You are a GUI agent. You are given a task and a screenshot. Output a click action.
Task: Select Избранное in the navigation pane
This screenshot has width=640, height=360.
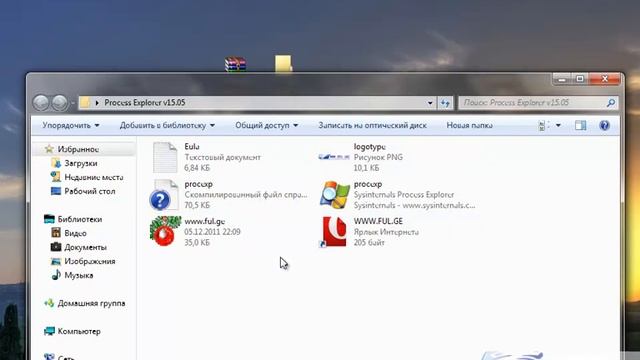tap(78, 149)
